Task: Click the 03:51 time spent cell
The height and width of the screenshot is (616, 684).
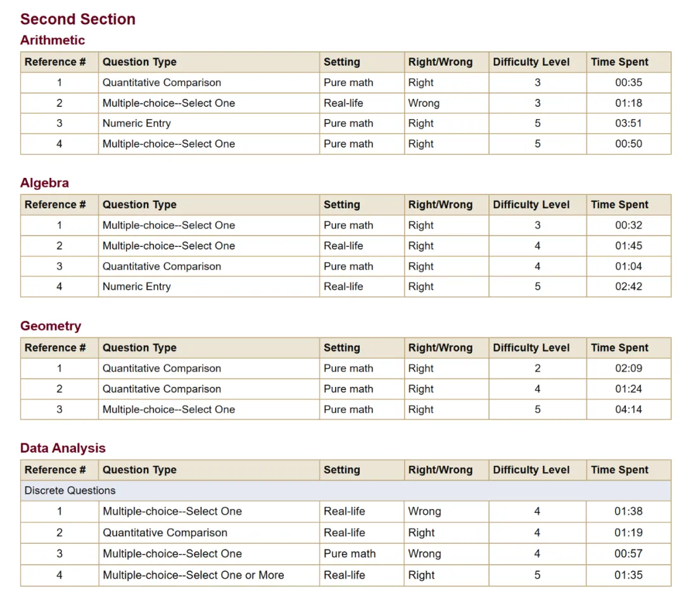Action: tap(628, 123)
